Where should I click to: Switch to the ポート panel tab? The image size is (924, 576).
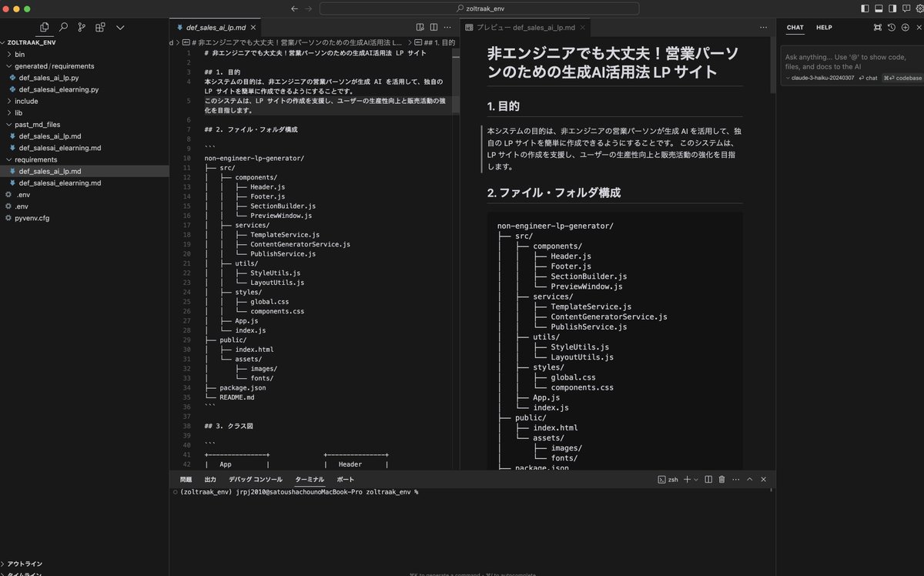346,479
